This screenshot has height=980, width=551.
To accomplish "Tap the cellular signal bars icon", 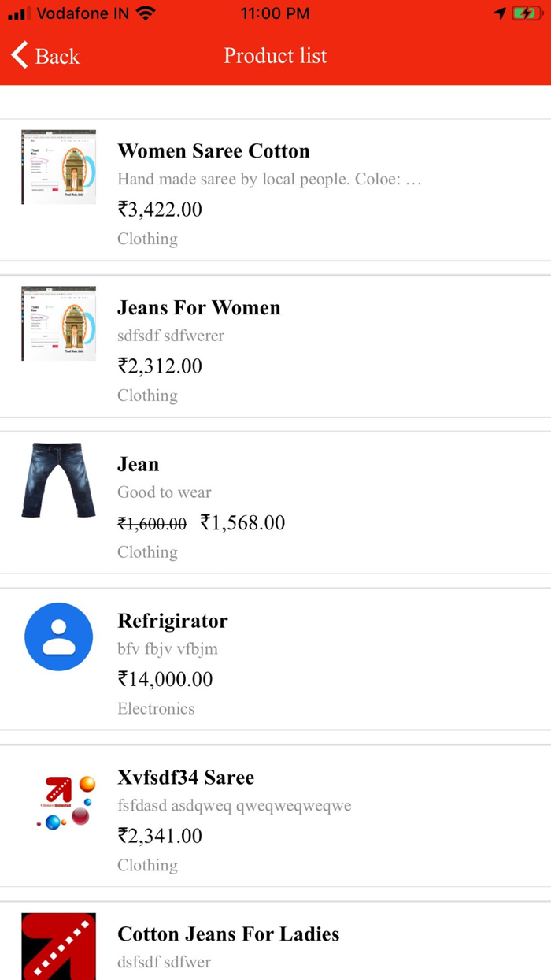I will (16, 13).
